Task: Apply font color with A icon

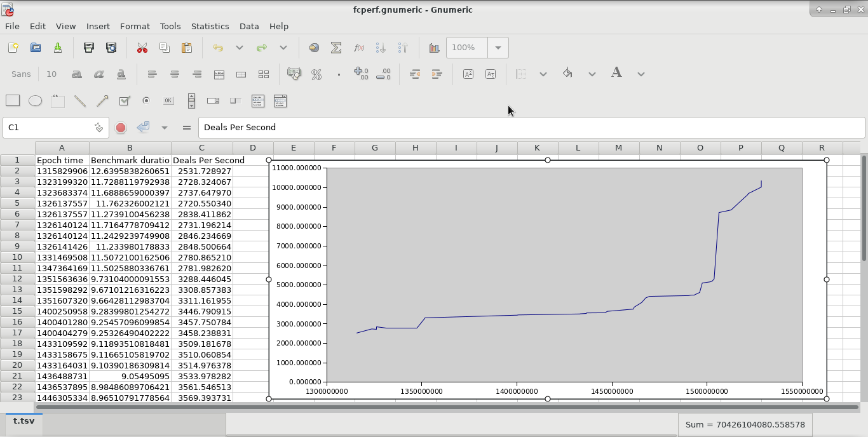Action: [616, 73]
